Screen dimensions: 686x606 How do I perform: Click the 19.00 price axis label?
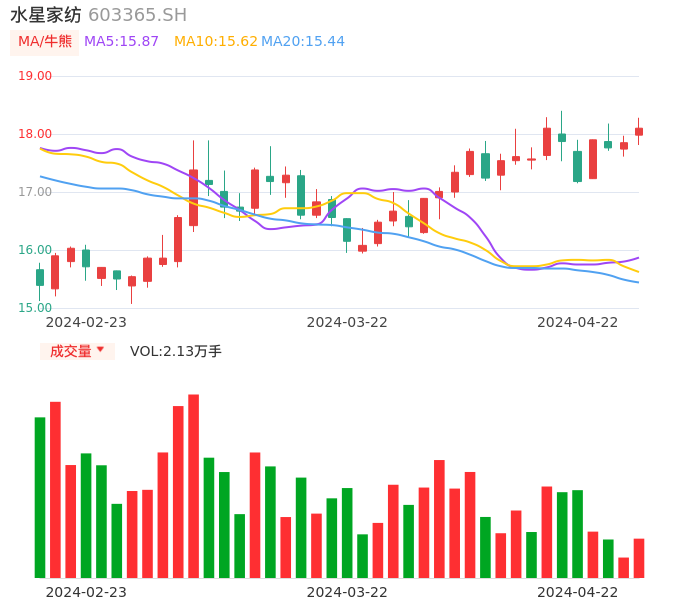point(35,76)
